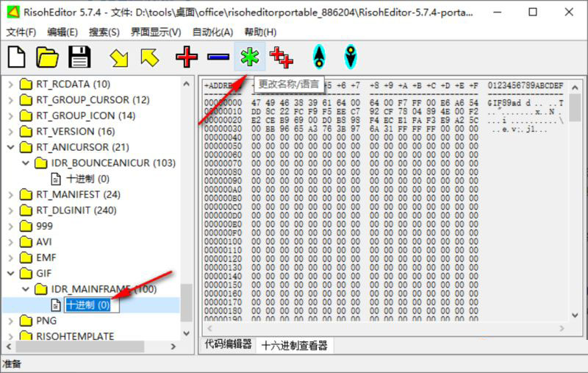Click the hex viewer scroll up arrow

[x=575, y=88]
